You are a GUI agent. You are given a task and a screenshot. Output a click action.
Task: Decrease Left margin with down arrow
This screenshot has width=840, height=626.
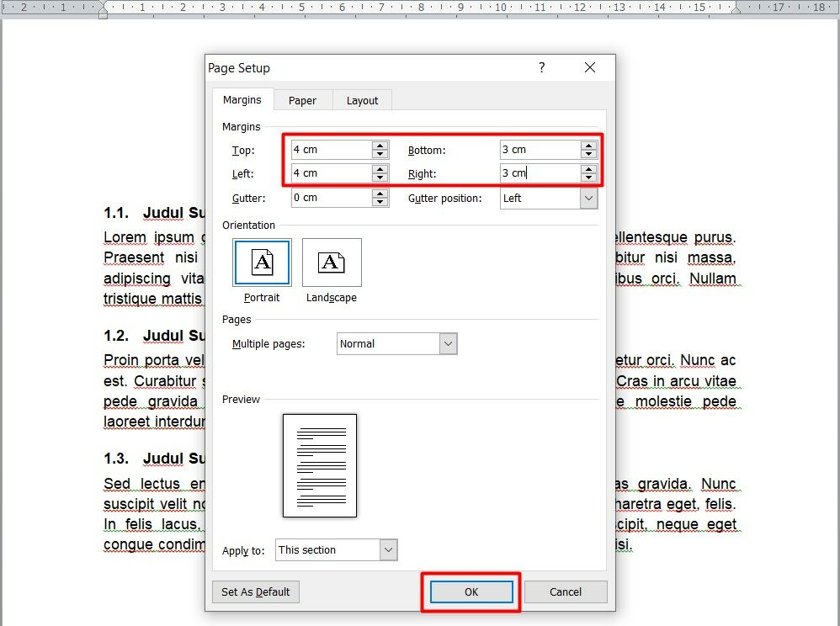coord(380,178)
